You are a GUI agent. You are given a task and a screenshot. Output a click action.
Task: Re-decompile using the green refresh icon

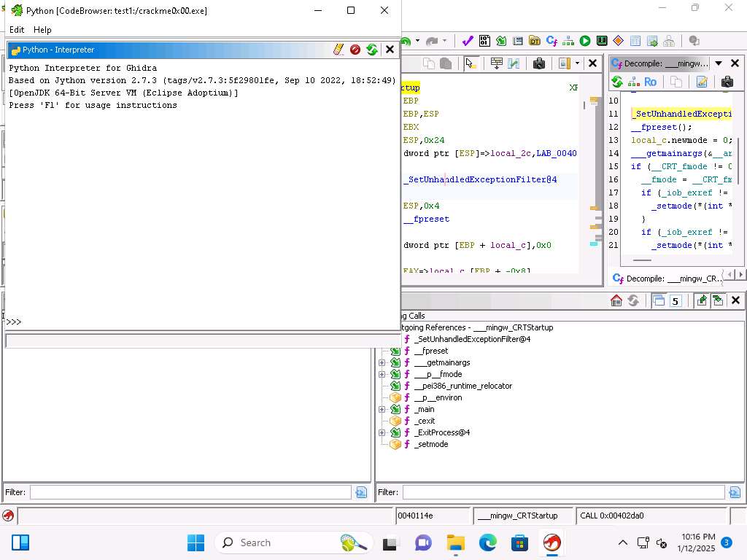pos(617,82)
